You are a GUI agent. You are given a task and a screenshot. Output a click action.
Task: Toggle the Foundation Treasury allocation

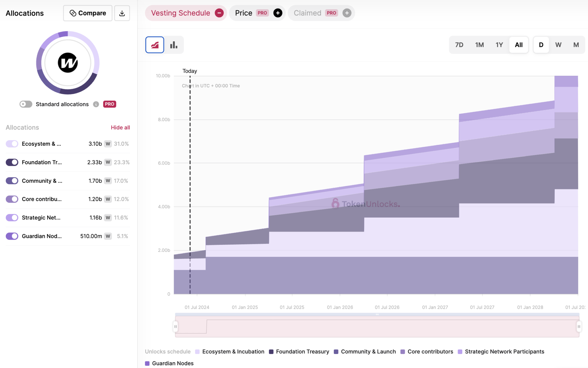click(x=11, y=162)
